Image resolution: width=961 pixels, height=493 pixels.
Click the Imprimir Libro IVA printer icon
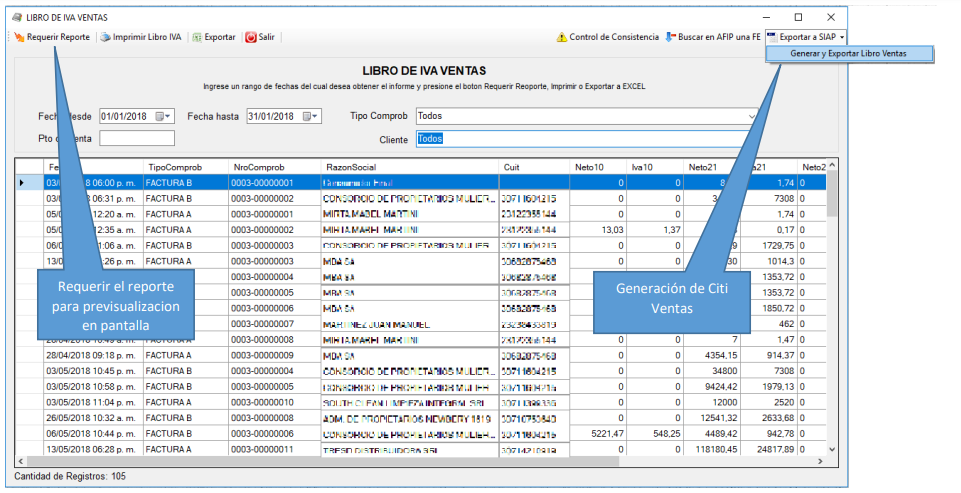tap(105, 37)
